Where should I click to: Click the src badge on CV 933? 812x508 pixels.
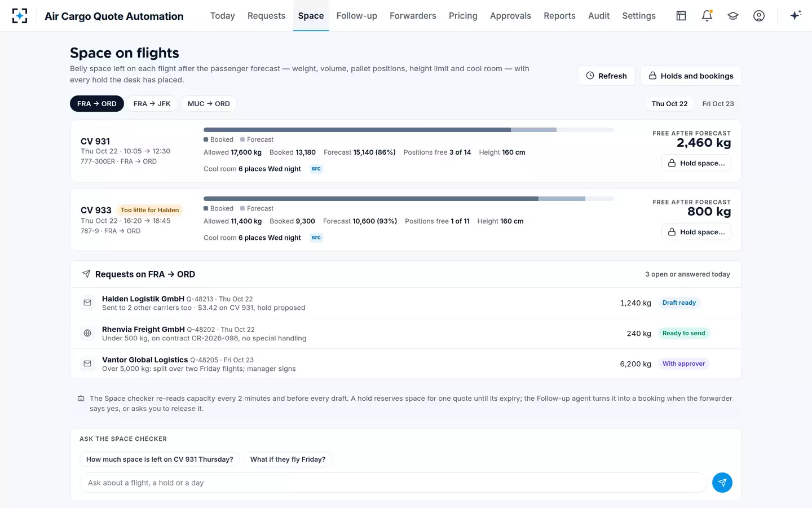click(316, 238)
